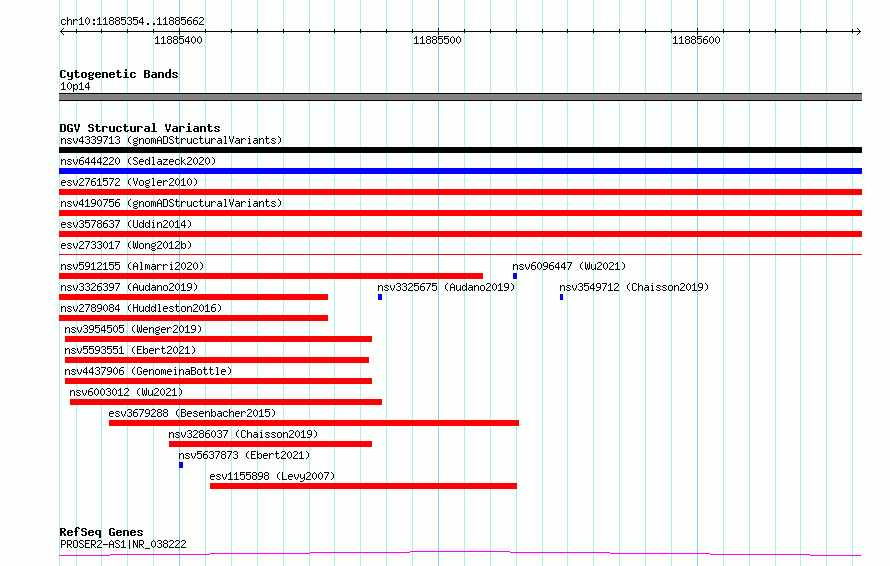Select the red nsv3954505 variant bar

219,339
